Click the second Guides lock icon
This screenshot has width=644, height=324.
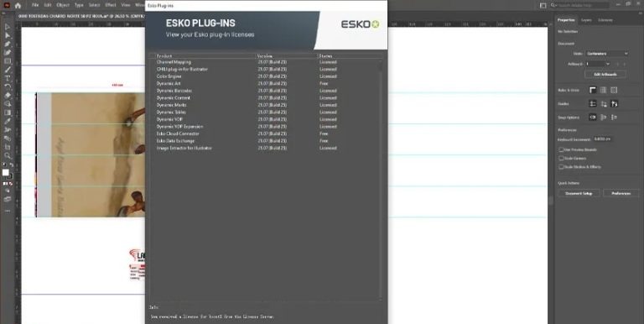click(604, 103)
